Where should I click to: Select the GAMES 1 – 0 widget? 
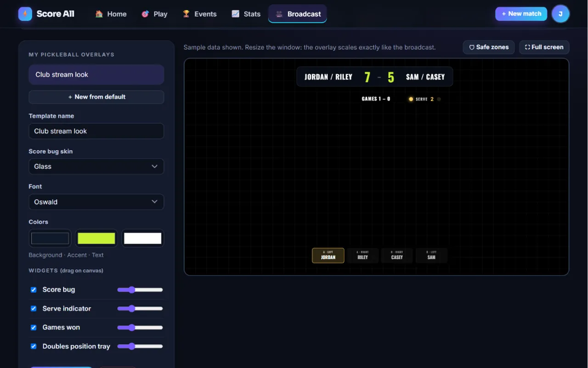376,99
